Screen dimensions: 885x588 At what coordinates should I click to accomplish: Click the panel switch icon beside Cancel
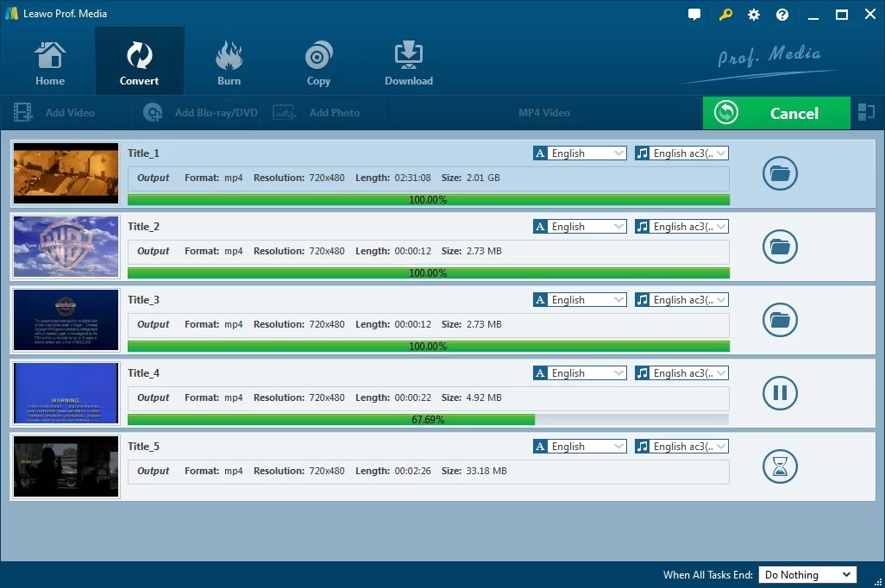pyautogui.click(x=866, y=112)
